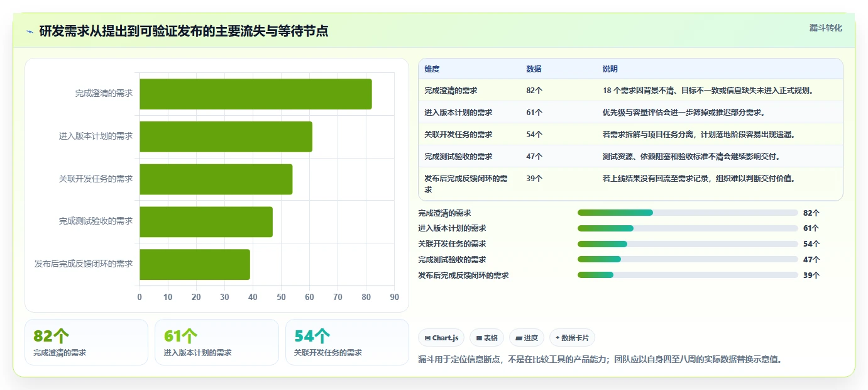Click the progress bar showing 47个
The height and width of the screenshot is (390, 868).
click(x=688, y=259)
